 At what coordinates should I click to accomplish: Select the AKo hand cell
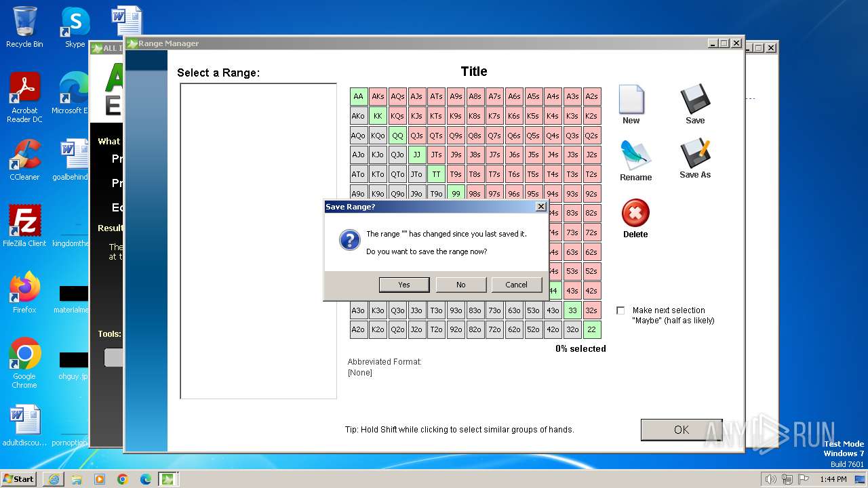[359, 116]
